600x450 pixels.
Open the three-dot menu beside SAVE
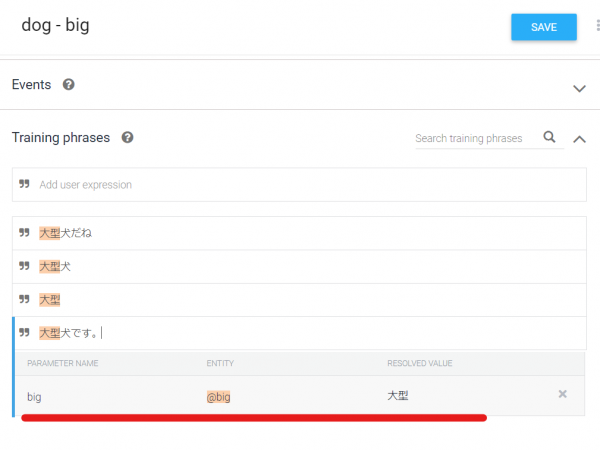click(x=598, y=26)
